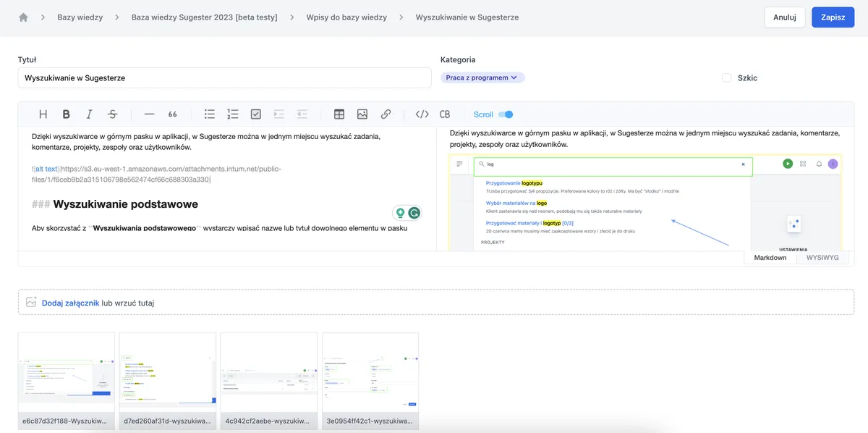The height and width of the screenshot is (433, 868).
Task: Insert inline code with the code icon
Action: pyautogui.click(x=422, y=114)
